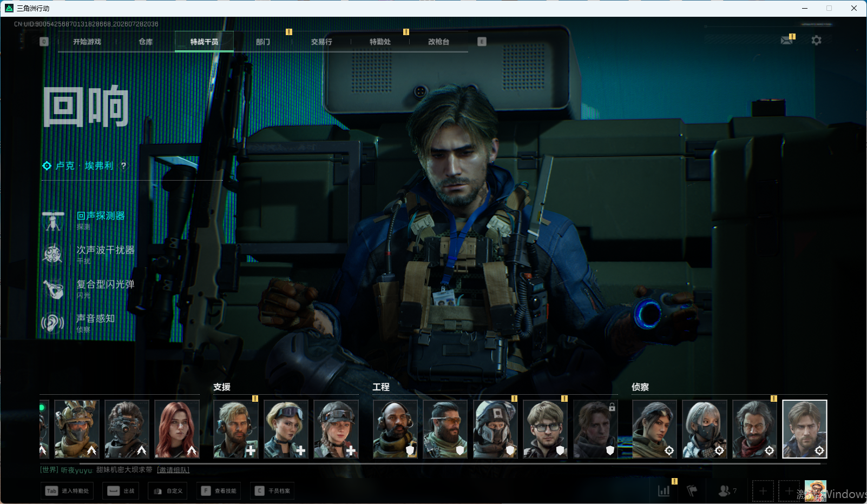Select the blonde support operator with goggles

(x=286, y=429)
